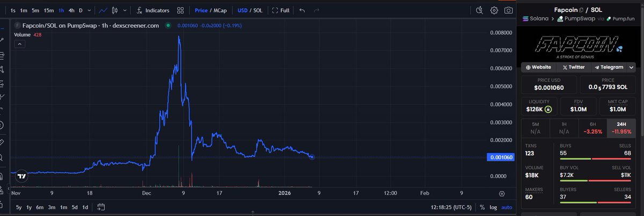
Task: Enter Full screen chart mode
Action: coord(281,10)
